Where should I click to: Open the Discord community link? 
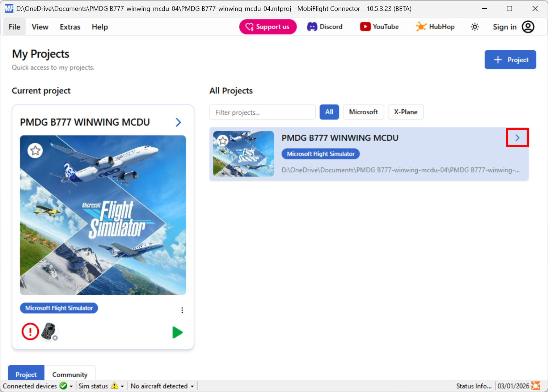[x=325, y=26]
